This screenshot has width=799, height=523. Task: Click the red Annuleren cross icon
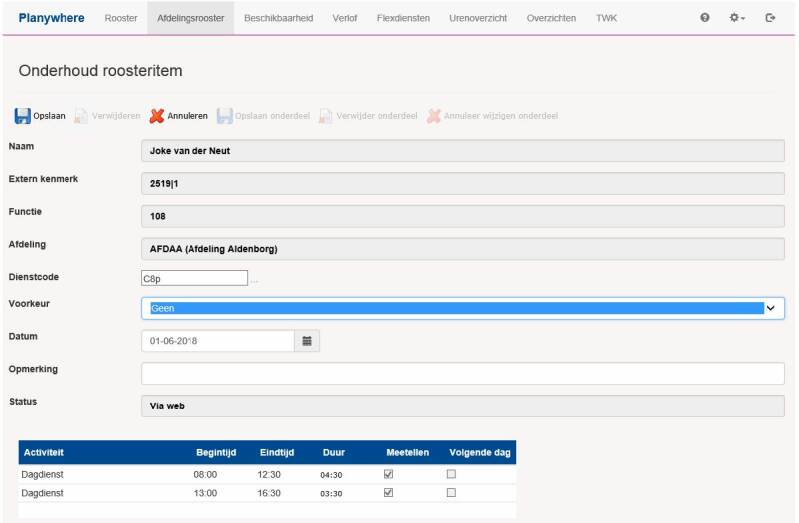click(x=157, y=116)
